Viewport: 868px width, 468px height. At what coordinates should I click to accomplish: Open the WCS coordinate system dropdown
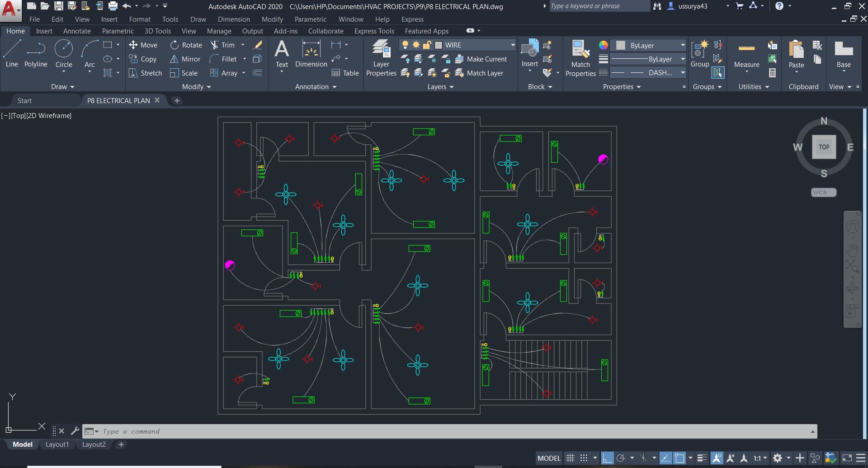click(824, 192)
